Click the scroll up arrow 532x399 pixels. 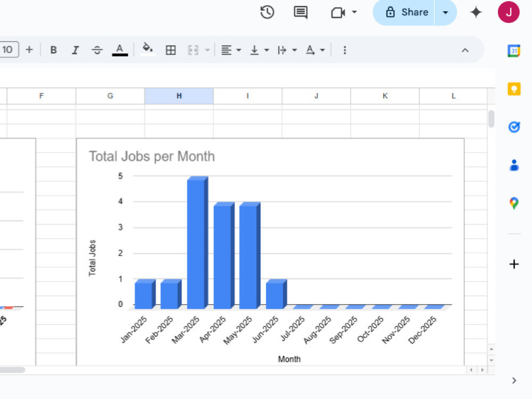(x=491, y=349)
